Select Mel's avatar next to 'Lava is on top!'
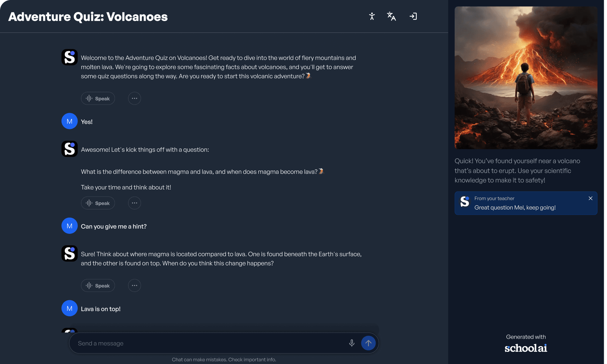 [69, 308]
